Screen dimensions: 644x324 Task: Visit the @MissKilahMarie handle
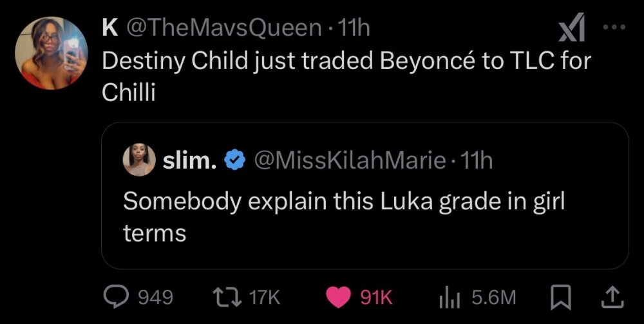[350, 160]
